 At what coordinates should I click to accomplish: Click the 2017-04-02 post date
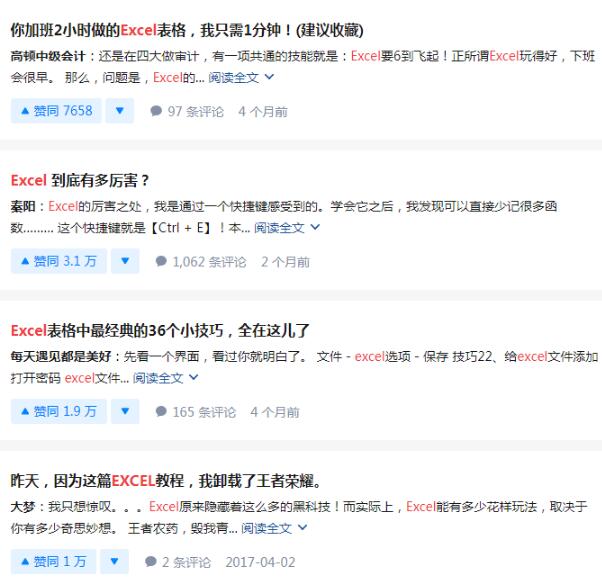(x=260, y=563)
